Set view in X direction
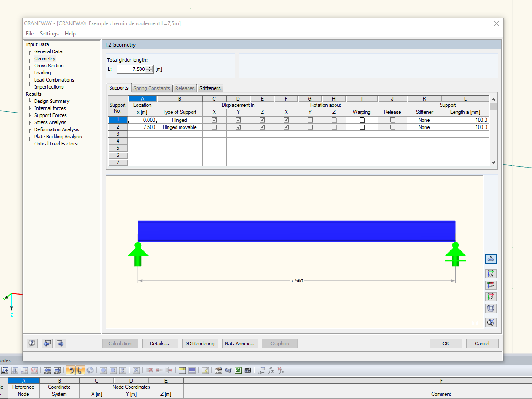532x399 pixels. pos(491,274)
